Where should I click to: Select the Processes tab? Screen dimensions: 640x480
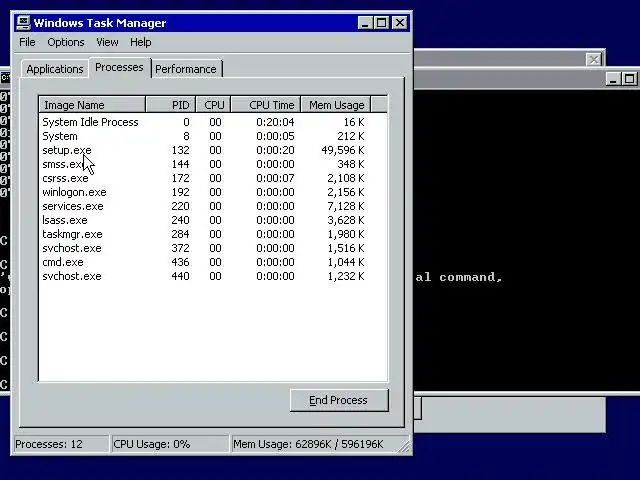pos(119,67)
